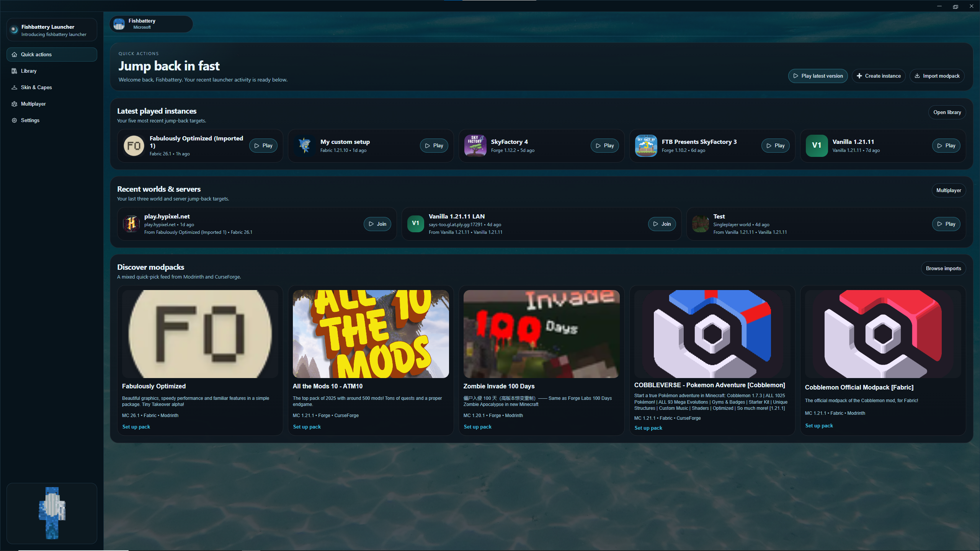Image resolution: width=980 pixels, height=551 pixels.
Task: Click Create instance button
Action: 879,76
